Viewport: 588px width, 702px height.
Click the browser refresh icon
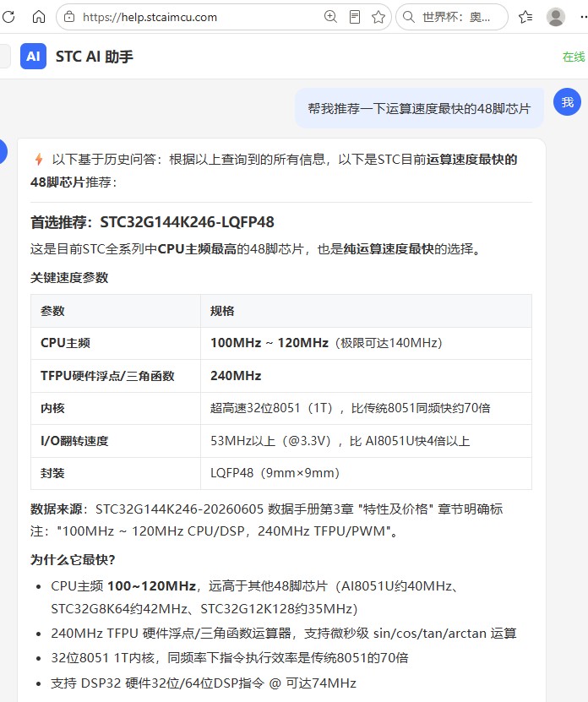[8, 17]
